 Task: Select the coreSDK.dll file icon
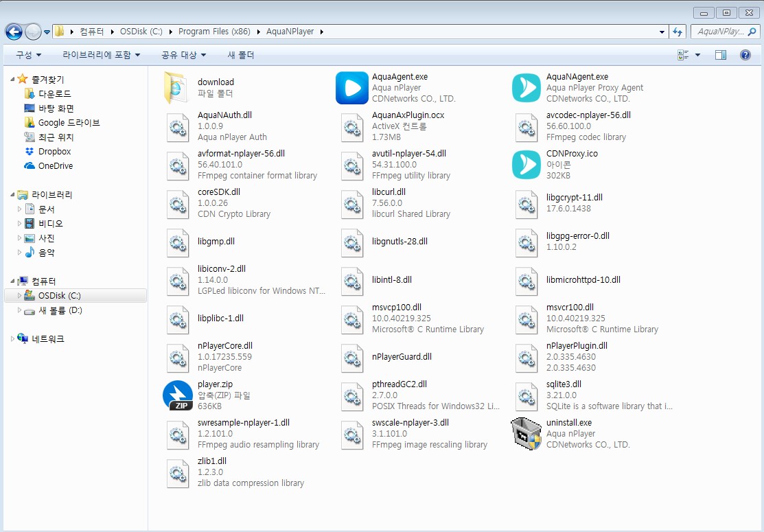pos(178,204)
